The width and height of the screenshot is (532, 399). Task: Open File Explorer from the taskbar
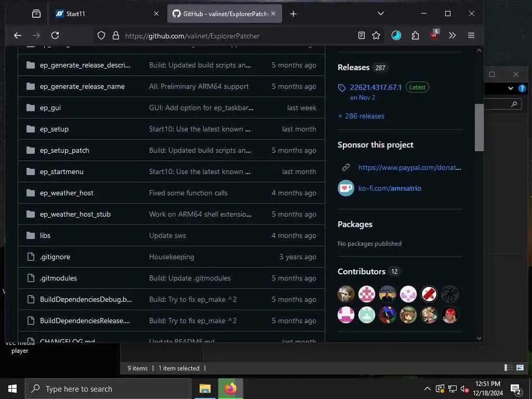[205, 389]
